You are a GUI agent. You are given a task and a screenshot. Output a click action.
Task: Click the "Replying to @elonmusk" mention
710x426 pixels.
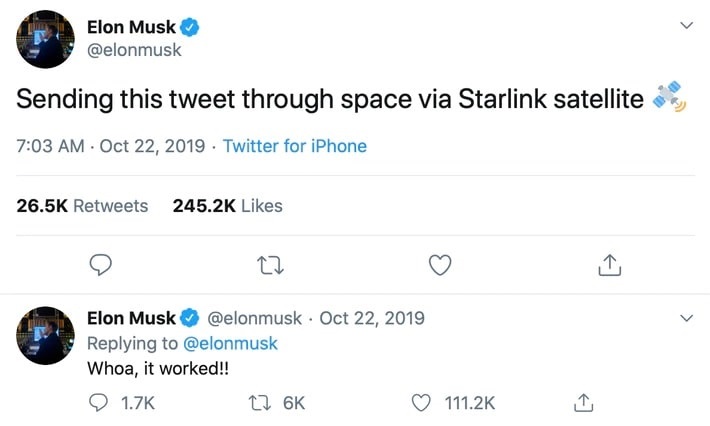[x=232, y=343]
